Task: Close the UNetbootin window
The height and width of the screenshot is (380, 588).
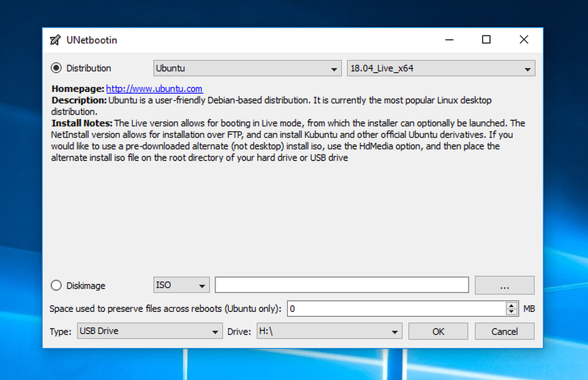Action: [x=524, y=40]
